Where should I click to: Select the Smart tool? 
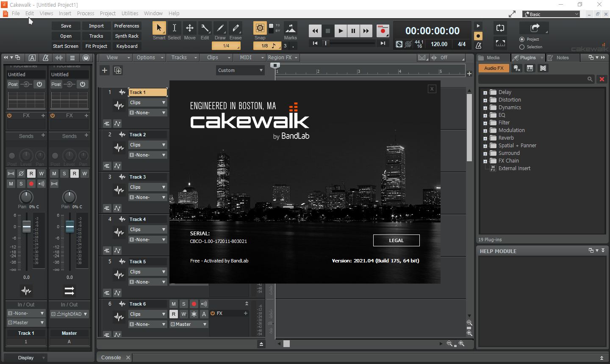click(x=159, y=28)
